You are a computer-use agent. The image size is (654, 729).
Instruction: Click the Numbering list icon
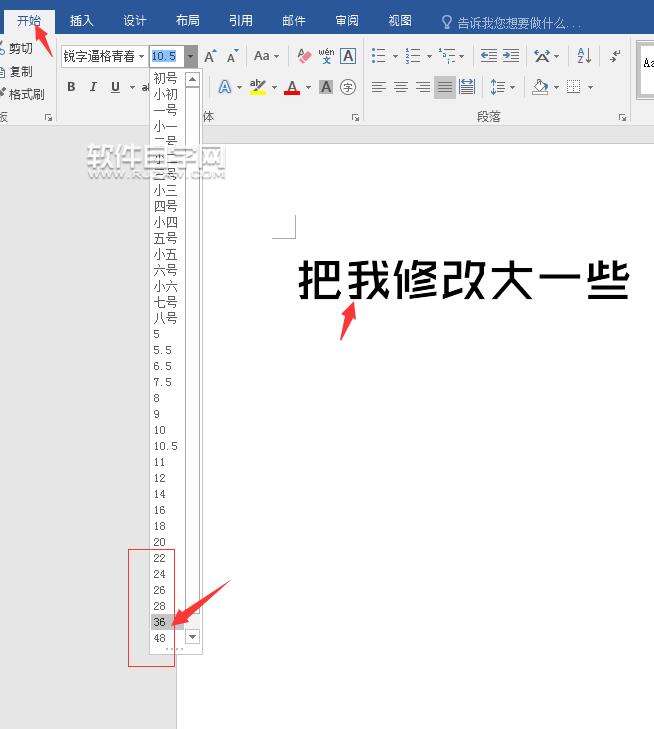413,56
